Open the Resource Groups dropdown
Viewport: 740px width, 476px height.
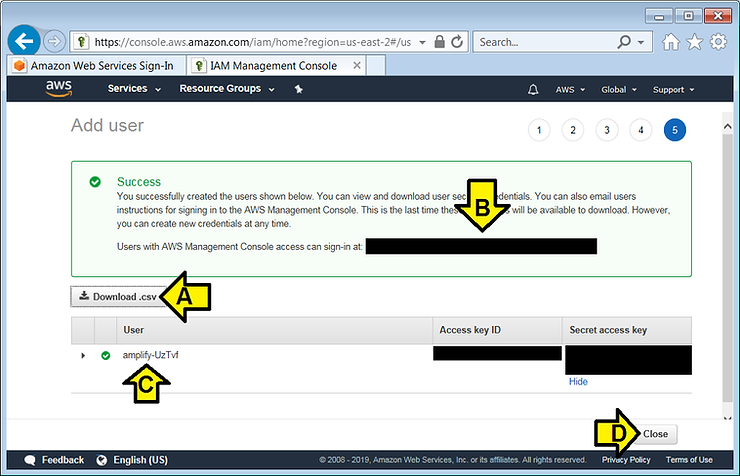(x=226, y=89)
